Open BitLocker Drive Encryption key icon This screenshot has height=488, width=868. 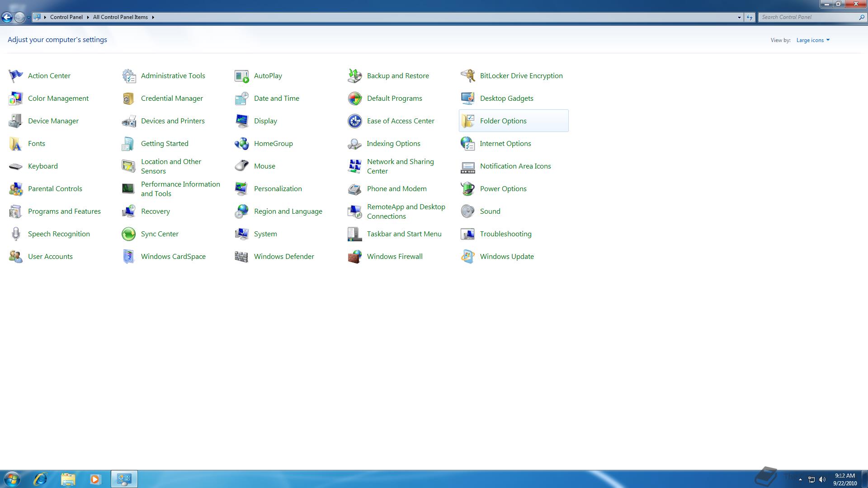pos(468,75)
